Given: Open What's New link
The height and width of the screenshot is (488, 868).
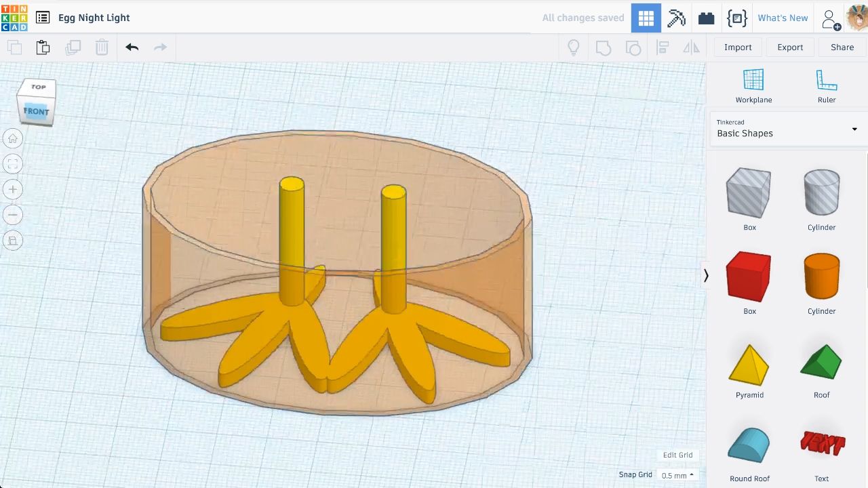Looking at the screenshot, I should coord(783,18).
